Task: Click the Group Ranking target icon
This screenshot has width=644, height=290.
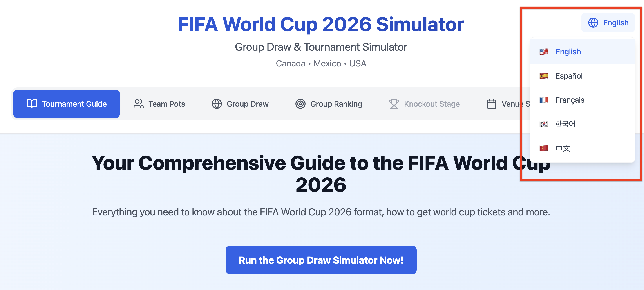Action: point(301,104)
